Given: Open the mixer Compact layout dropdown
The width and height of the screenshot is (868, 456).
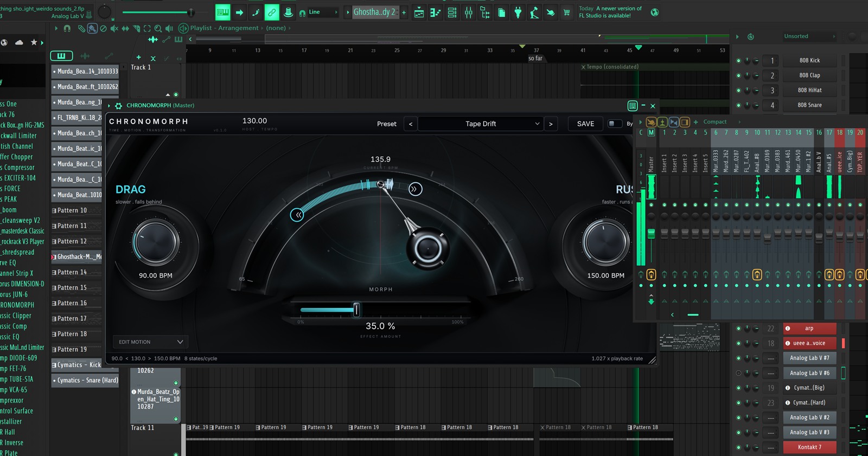Looking at the screenshot, I should pos(722,122).
